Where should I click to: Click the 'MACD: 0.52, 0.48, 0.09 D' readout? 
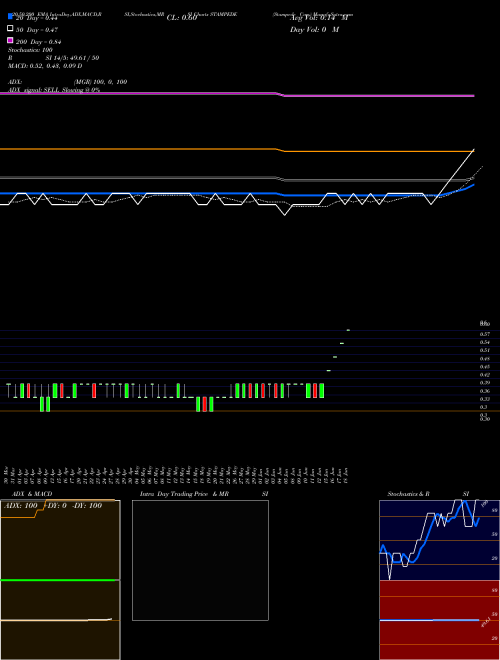pyautogui.click(x=45, y=66)
